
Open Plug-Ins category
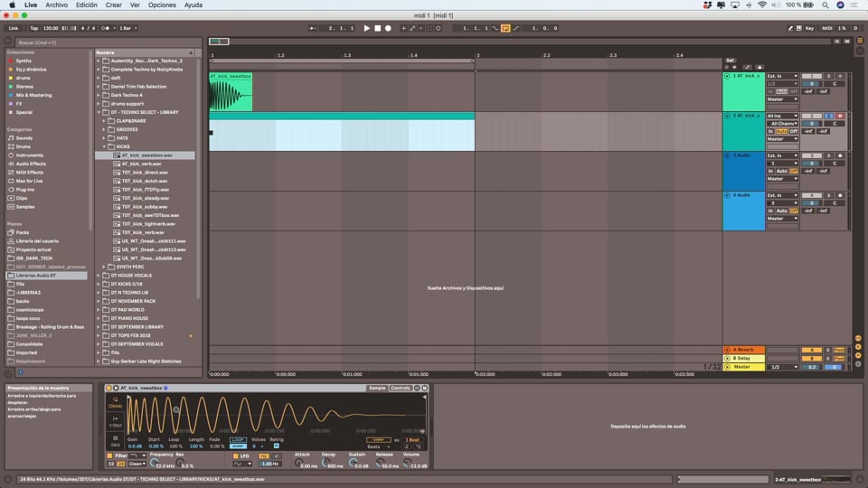(25, 190)
